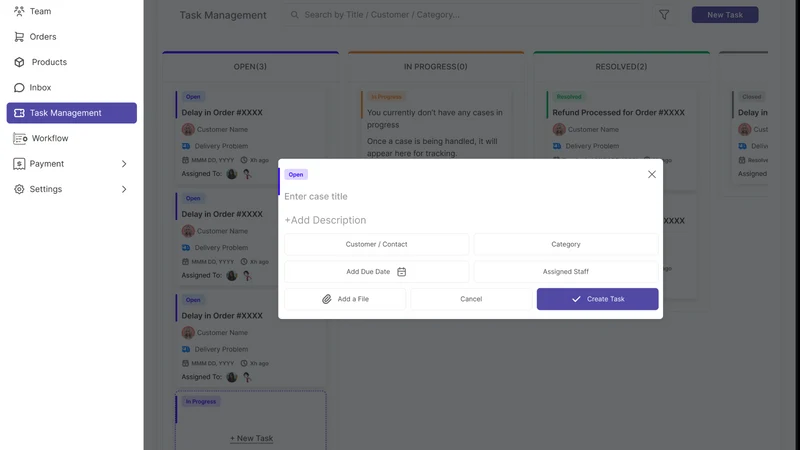800x450 pixels.
Task: Select the IN PROGRESS(0) column header
Action: coord(436,67)
